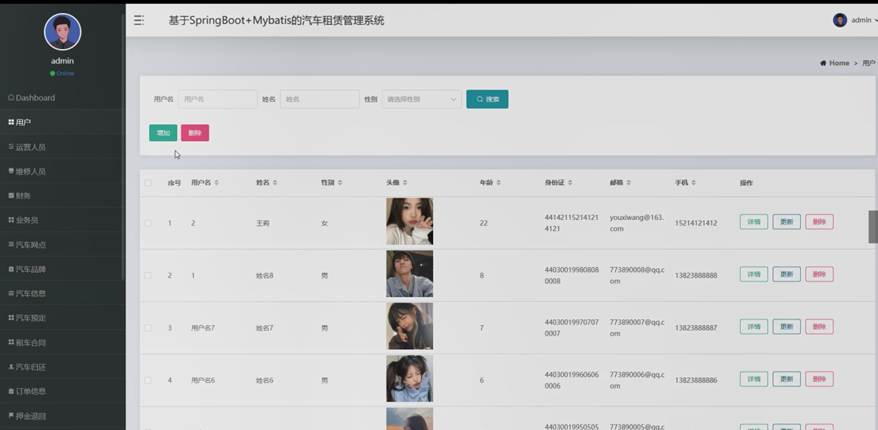Click the 汽车品牌 sidebar icon
This screenshot has width=878, height=430.
click(11, 269)
